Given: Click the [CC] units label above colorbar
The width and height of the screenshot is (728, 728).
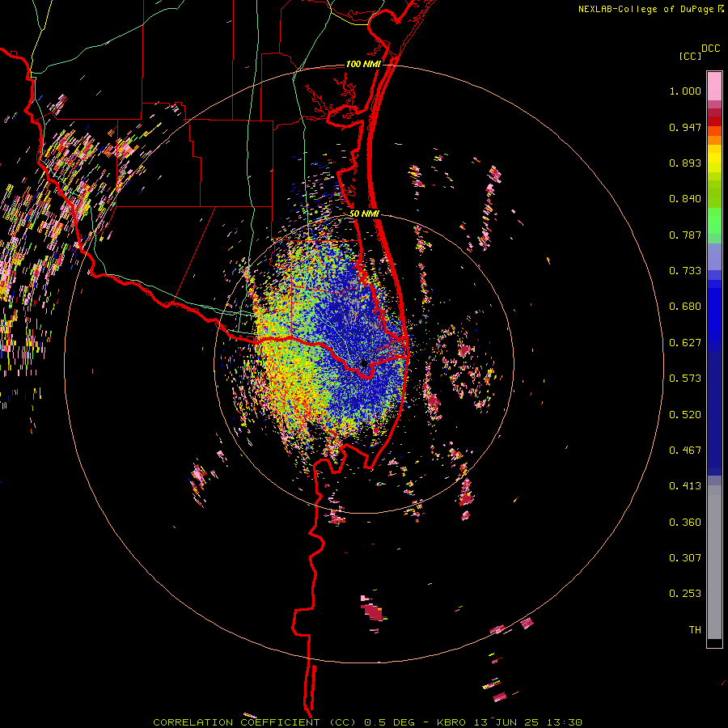Looking at the screenshot, I should tap(691, 56).
